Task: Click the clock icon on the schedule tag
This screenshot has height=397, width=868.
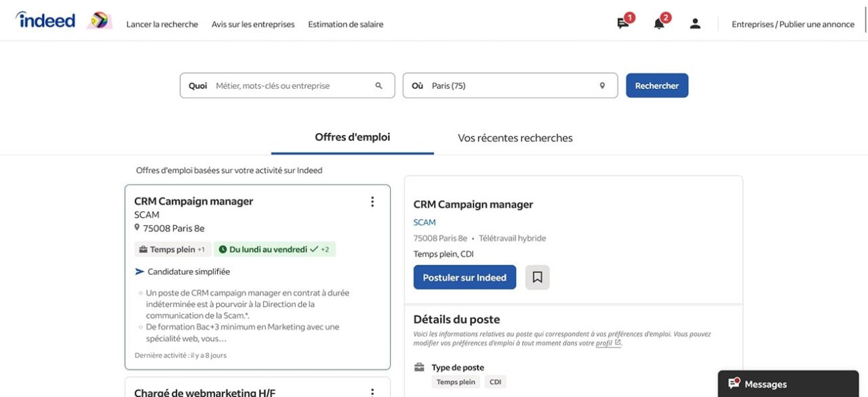Action: point(224,249)
